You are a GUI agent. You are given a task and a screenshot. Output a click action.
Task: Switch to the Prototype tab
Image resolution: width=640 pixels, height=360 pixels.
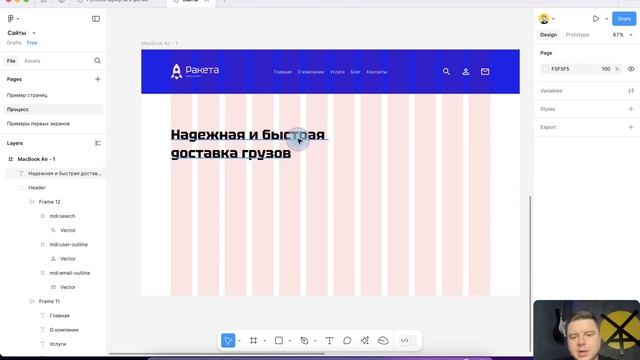[577, 35]
